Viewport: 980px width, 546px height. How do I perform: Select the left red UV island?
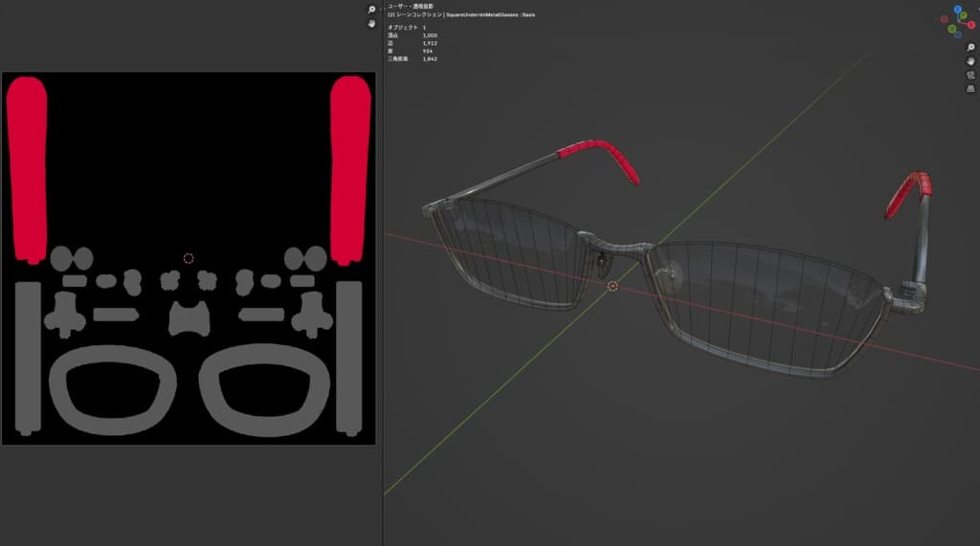tap(26, 167)
